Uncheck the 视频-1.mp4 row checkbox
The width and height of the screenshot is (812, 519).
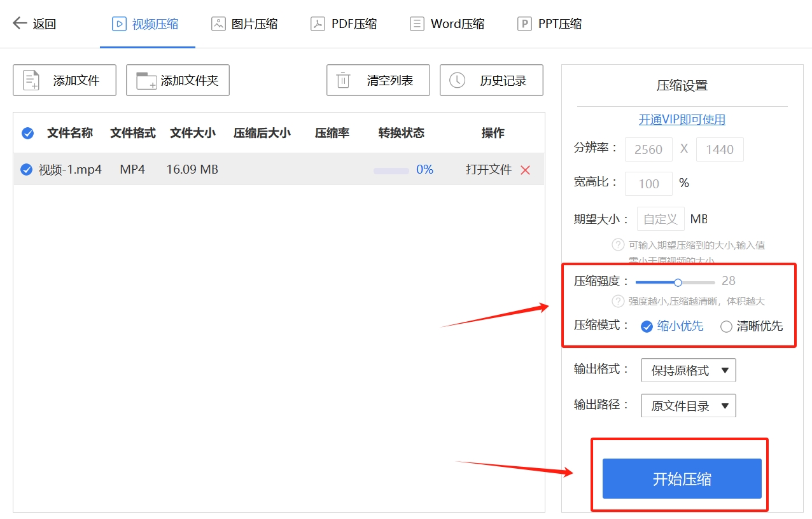27,169
